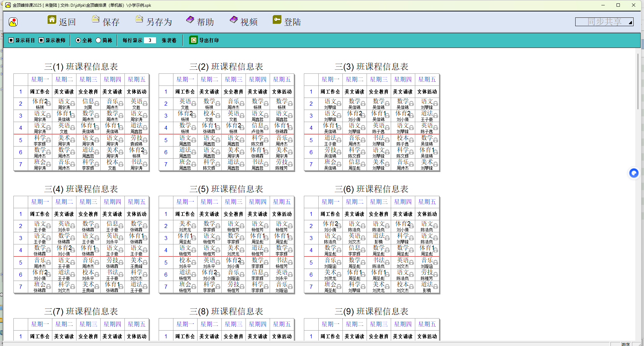Click the 导出打印 Excel export icon
644x346 pixels.
194,40
